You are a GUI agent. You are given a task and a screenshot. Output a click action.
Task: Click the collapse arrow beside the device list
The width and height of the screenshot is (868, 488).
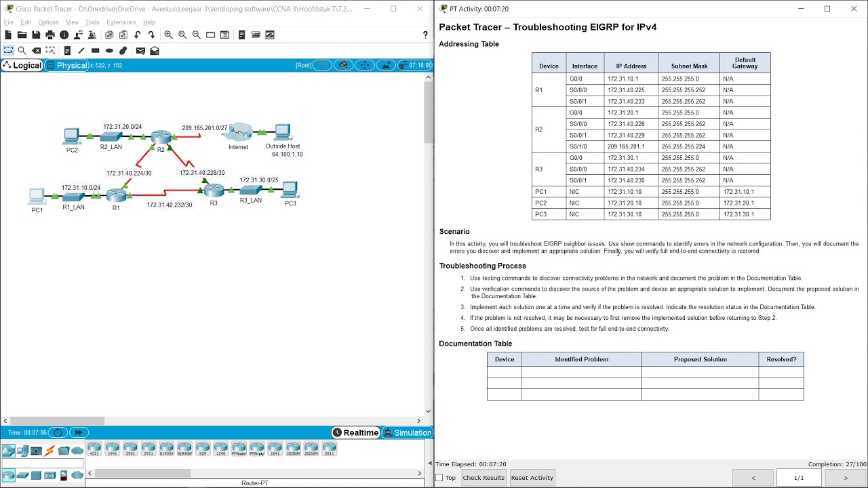tap(429, 464)
